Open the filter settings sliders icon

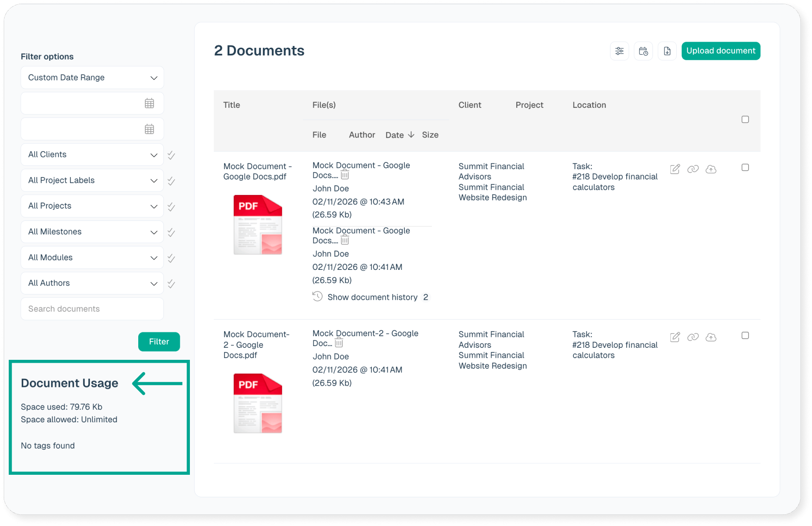pyautogui.click(x=619, y=51)
